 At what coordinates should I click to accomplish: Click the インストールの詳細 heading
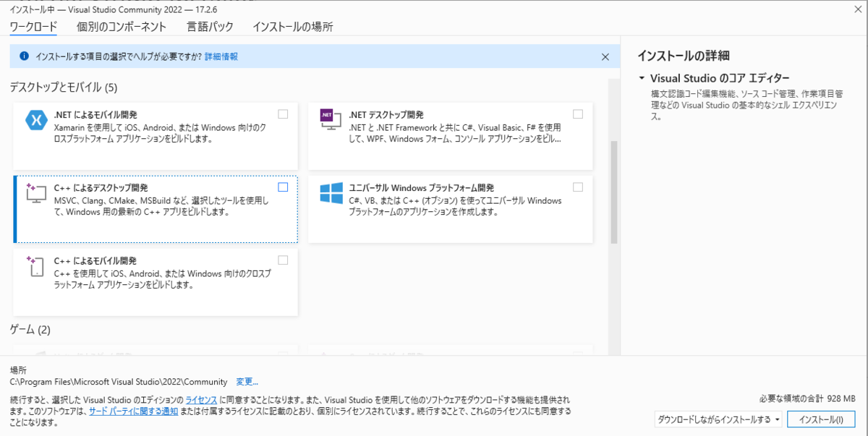[x=683, y=55]
